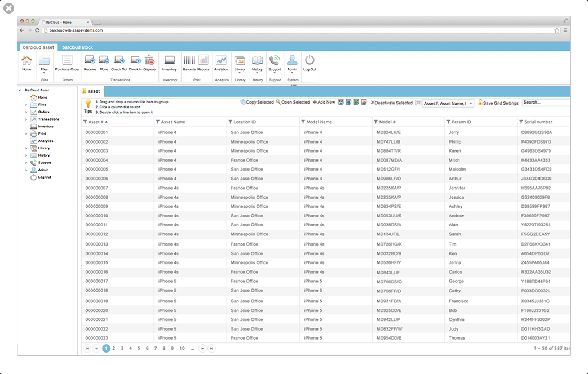Expand the Transactions tree node
The image size is (588, 374).
pos(26,119)
